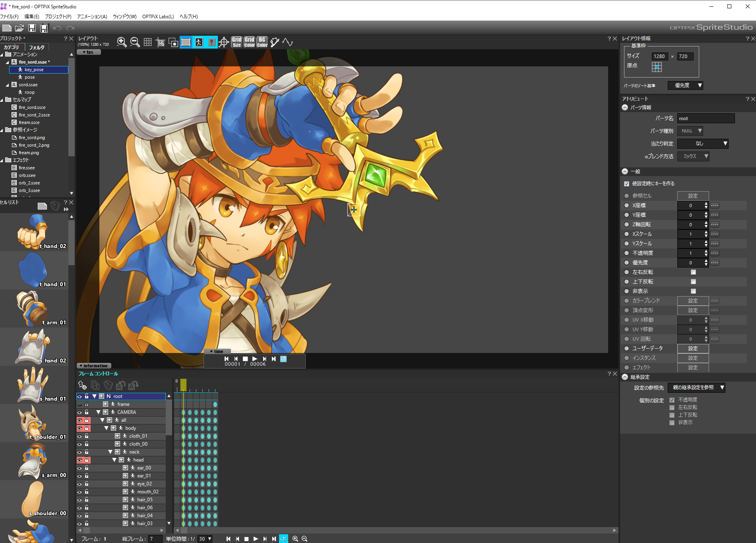Click the save floppy disk icon
Screen dimensions: 756x543
[32, 28]
